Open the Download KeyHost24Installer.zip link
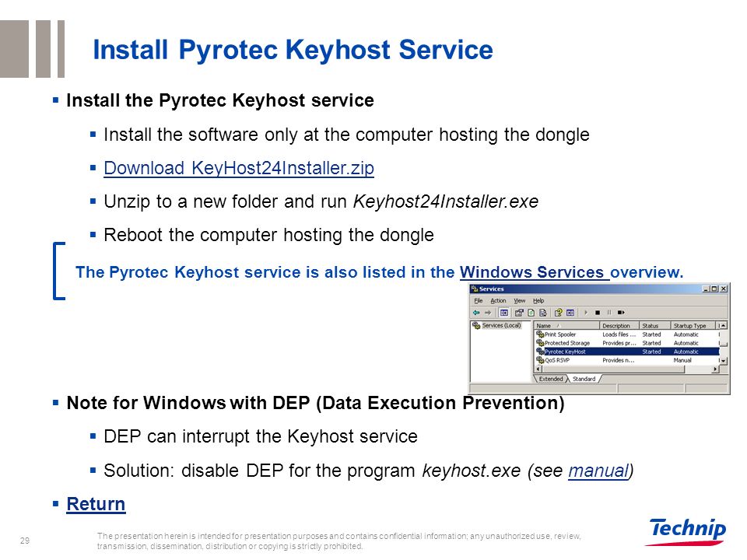Screen dimensions: 747x560 coord(239,168)
